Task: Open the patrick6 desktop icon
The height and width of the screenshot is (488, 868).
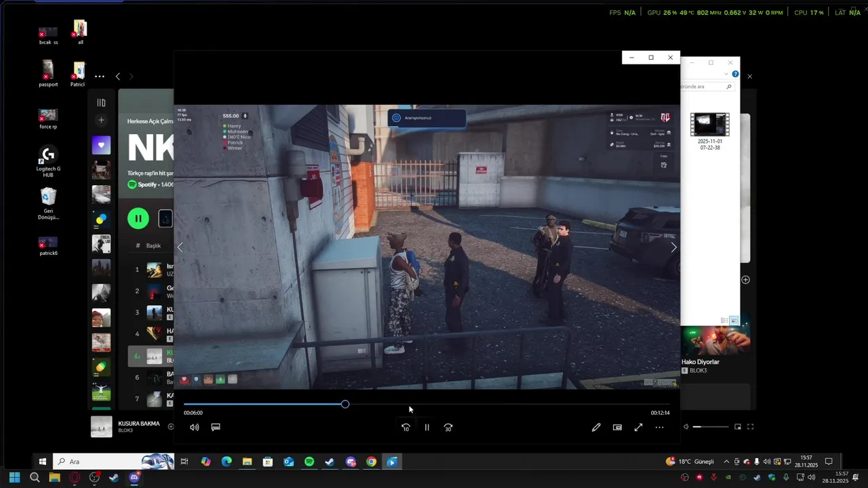Action: point(48,247)
